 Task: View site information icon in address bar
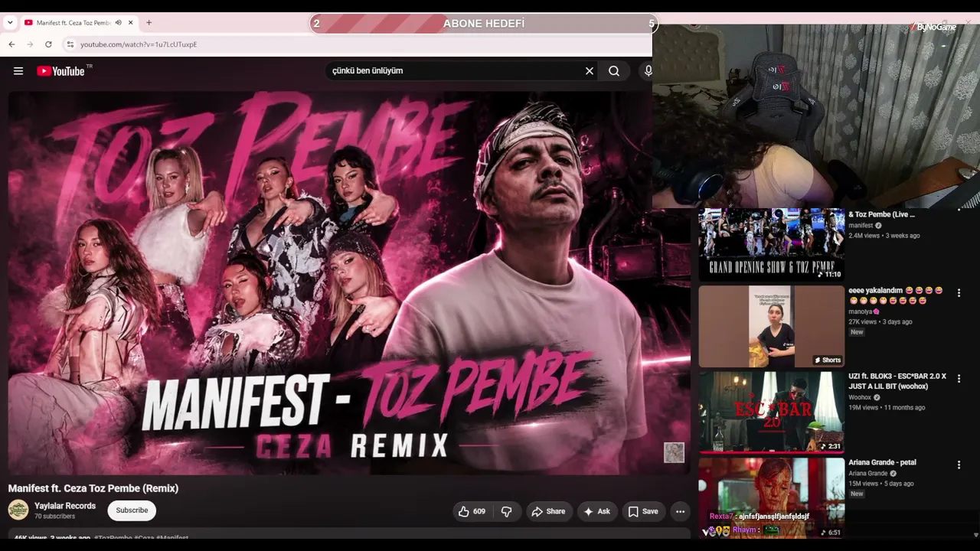70,44
